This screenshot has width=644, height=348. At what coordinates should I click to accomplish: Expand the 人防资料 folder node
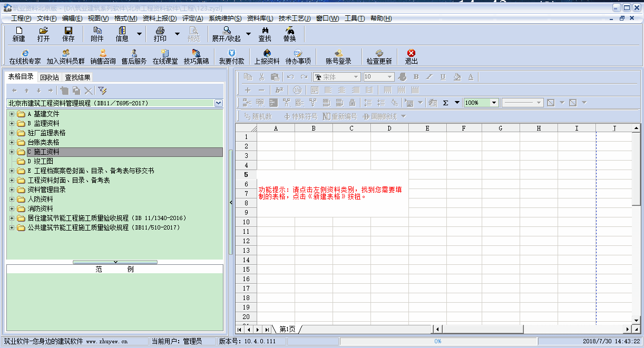(12, 200)
